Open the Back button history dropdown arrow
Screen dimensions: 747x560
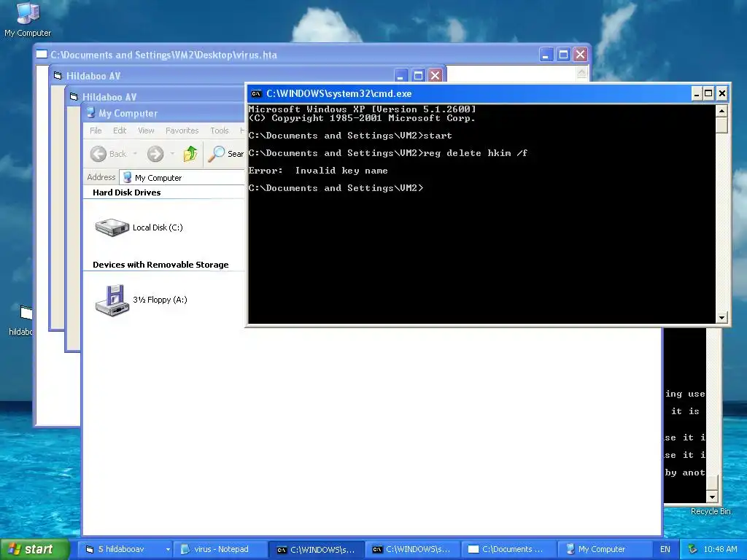click(135, 154)
